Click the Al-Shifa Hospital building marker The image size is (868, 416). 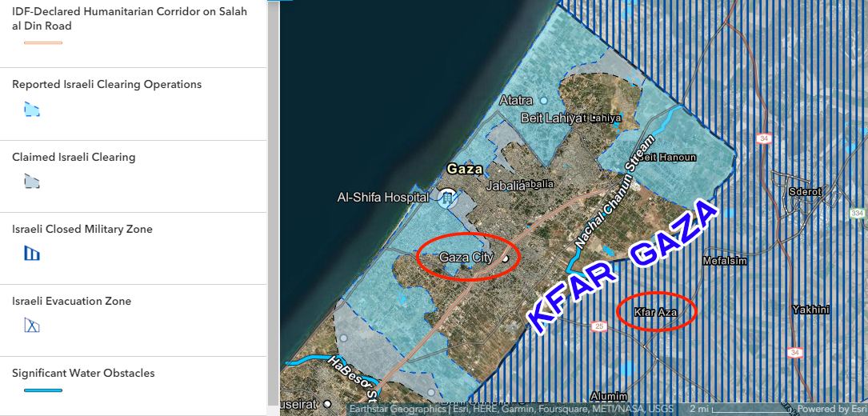[x=446, y=197]
